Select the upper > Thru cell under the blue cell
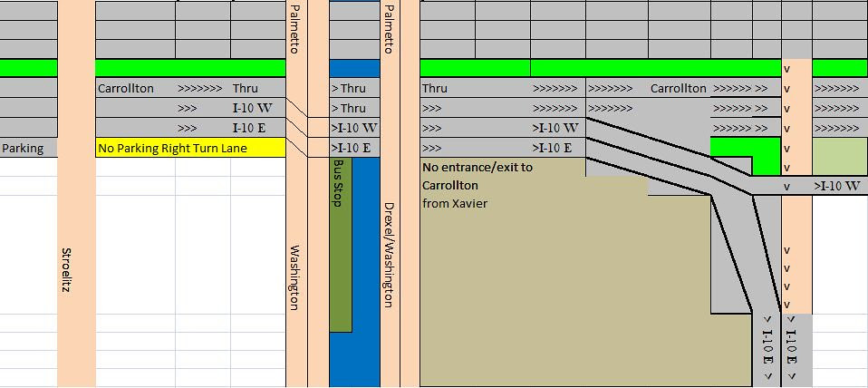This screenshot has width=868, height=388. coord(354,88)
